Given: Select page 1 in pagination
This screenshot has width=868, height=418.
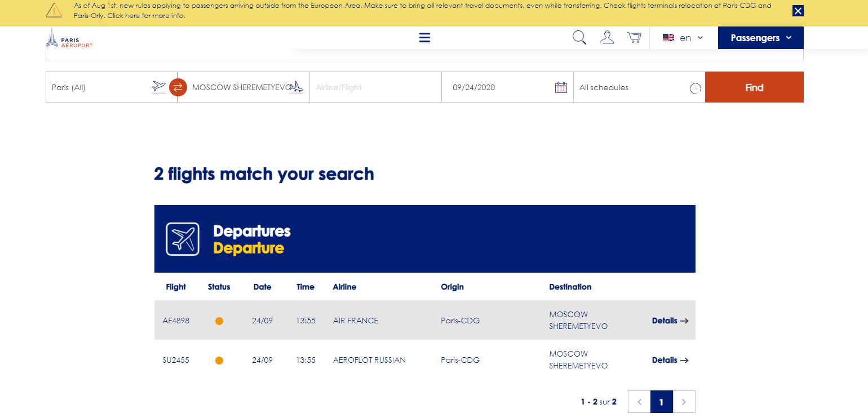Looking at the screenshot, I should click(x=661, y=402).
